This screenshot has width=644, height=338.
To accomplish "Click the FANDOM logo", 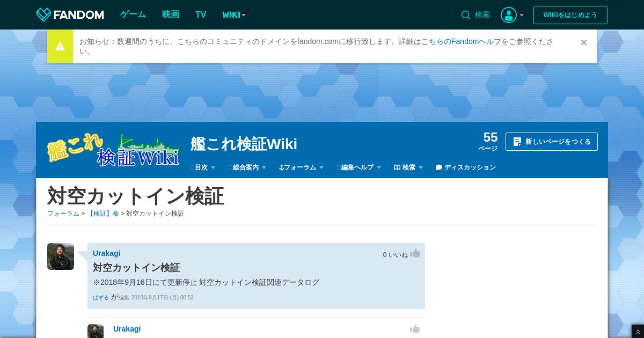I will (x=70, y=14).
